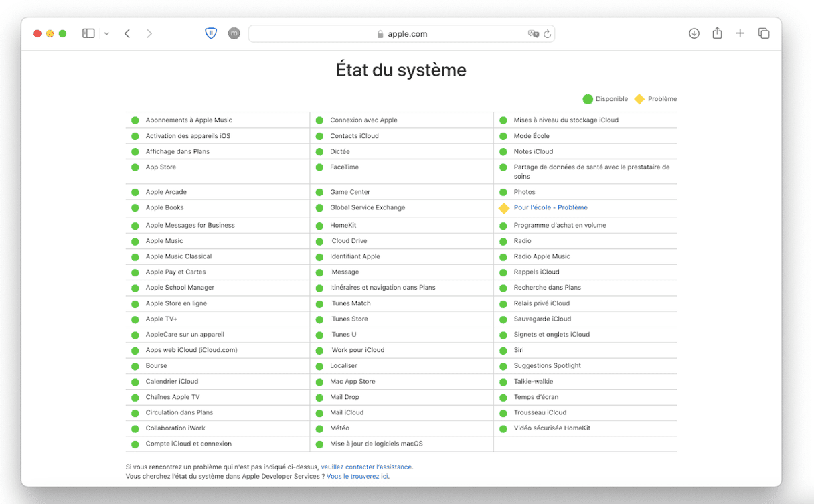Open the sidebar options dropdown chevron

106,33
